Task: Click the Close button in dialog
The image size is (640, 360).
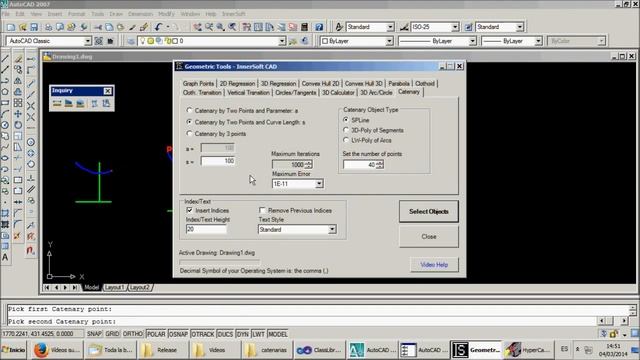Action: tap(429, 237)
